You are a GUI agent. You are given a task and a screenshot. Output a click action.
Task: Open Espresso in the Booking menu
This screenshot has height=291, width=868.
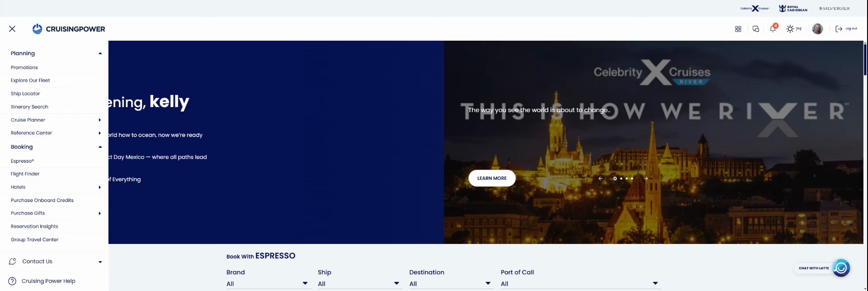[23, 161]
